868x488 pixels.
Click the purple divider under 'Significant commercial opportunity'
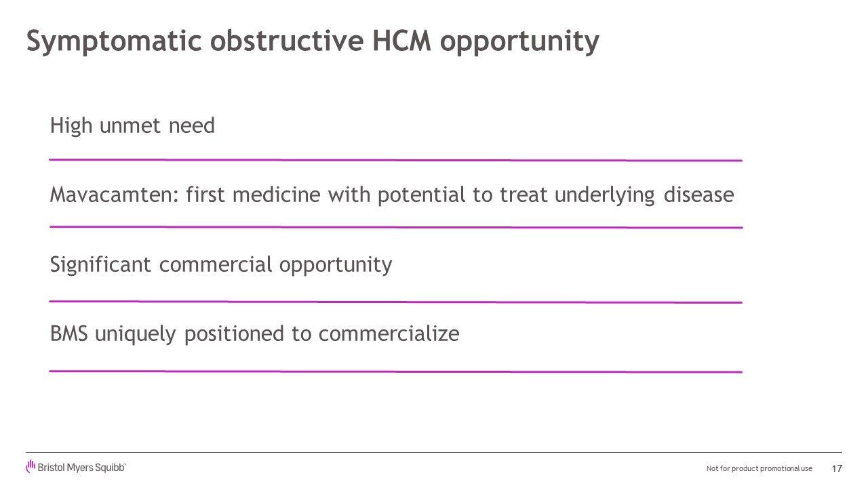point(395,302)
